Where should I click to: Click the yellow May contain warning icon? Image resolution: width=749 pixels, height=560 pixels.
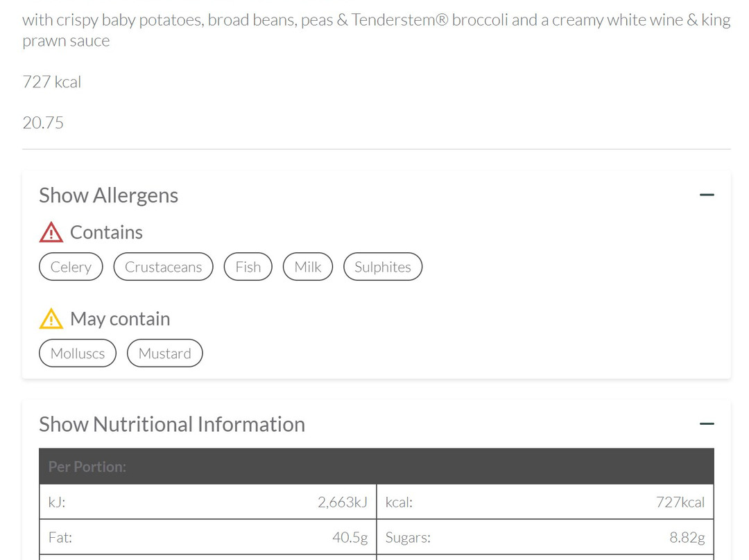coord(51,319)
